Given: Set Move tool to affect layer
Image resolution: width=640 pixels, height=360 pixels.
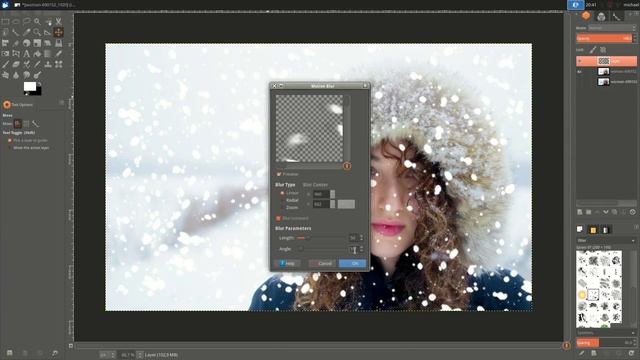Looking at the screenshot, I should [x=18, y=124].
